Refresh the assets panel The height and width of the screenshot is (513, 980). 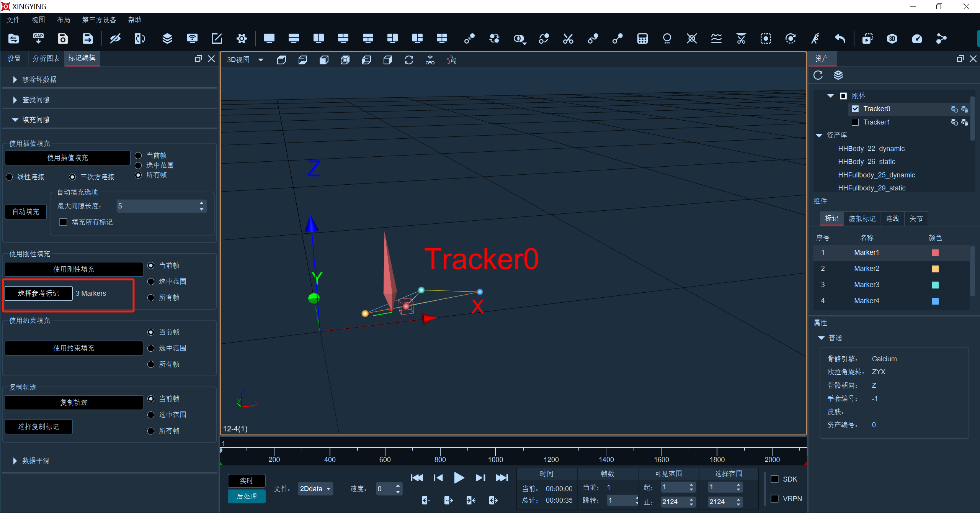(818, 75)
